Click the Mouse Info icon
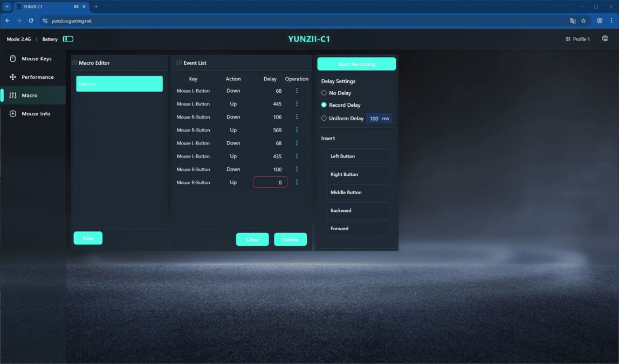The height and width of the screenshot is (364, 619). (12, 114)
